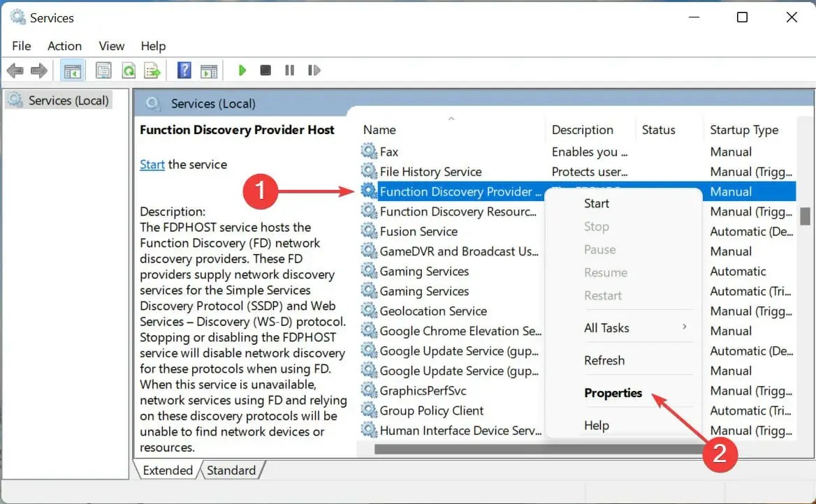
Task: Click the gear icon beside Fusion Service
Action: [368, 231]
